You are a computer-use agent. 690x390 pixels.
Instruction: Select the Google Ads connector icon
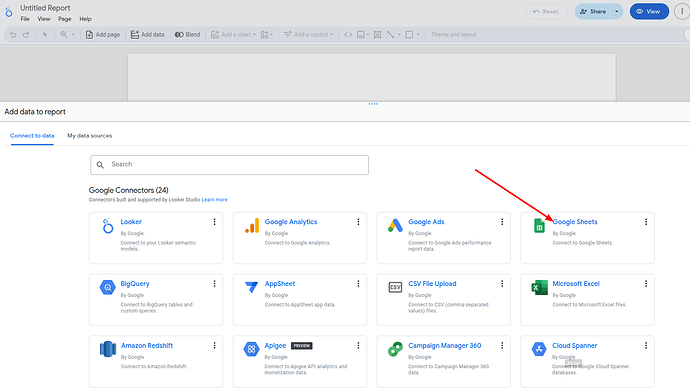(395, 225)
